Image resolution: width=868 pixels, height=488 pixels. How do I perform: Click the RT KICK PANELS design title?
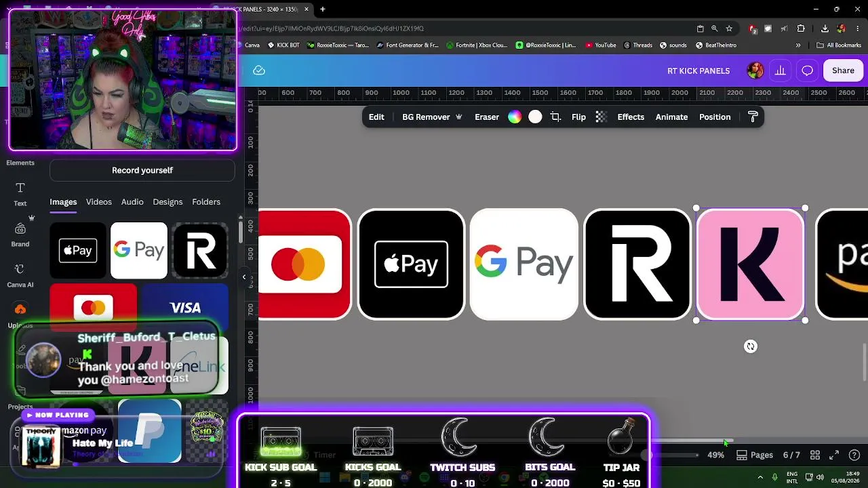698,70
